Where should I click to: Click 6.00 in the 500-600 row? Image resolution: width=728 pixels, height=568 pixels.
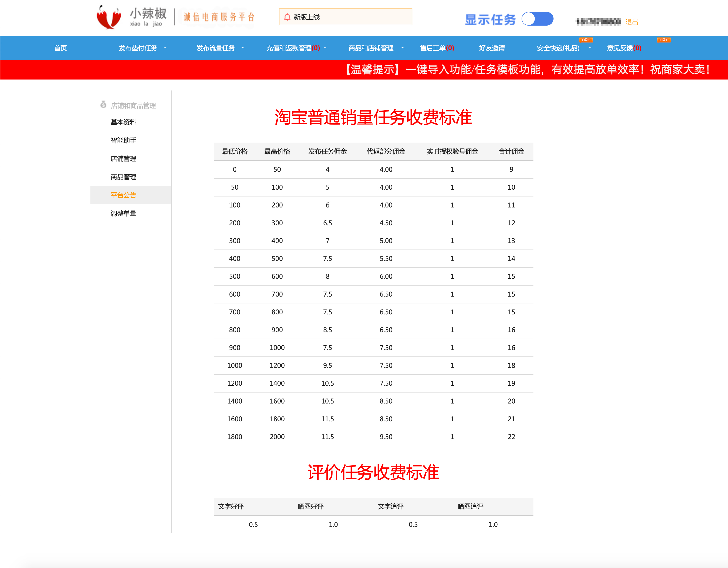(386, 276)
